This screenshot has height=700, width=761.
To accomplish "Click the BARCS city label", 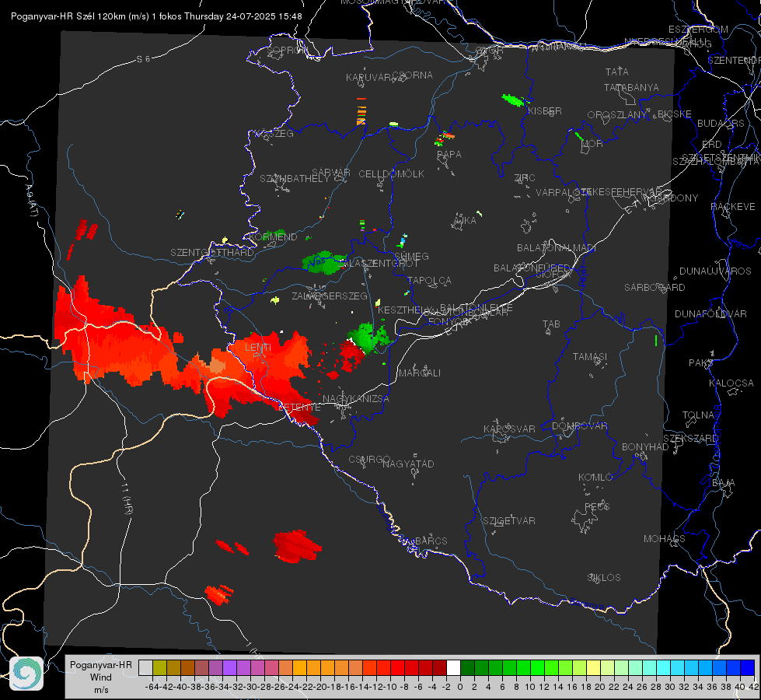I will [431, 541].
